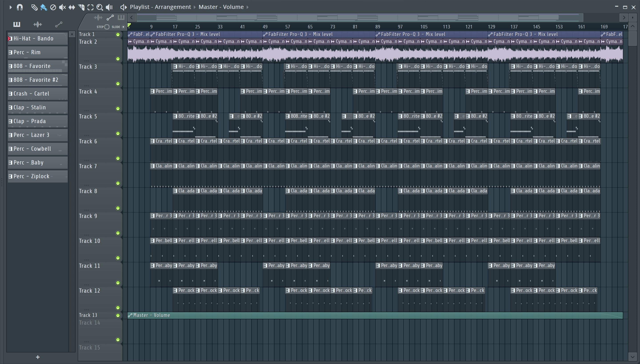Click the vertical playlist scrollbar thumb

click(633, 38)
